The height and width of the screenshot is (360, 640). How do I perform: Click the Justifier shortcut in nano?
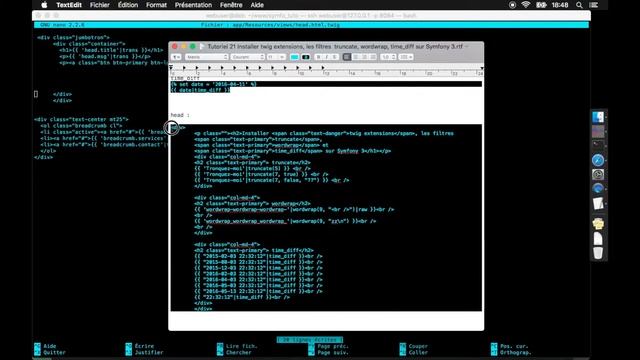pos(144,353)
